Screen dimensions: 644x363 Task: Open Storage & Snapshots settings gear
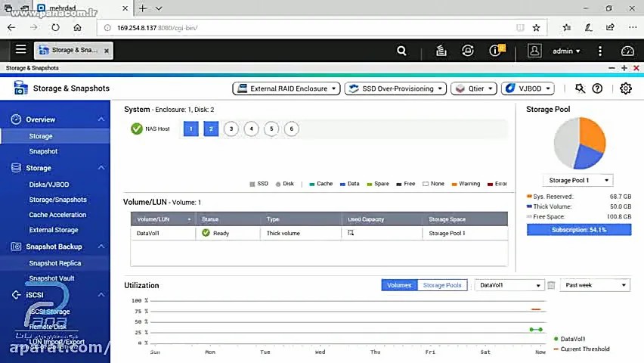626,88
